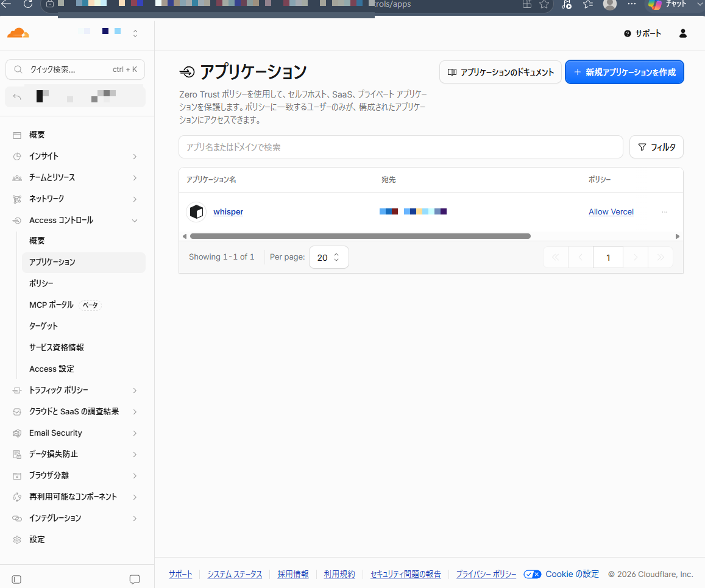Collapse the Access コントロール section
705x588 pixels.
[x=135, y=221]
